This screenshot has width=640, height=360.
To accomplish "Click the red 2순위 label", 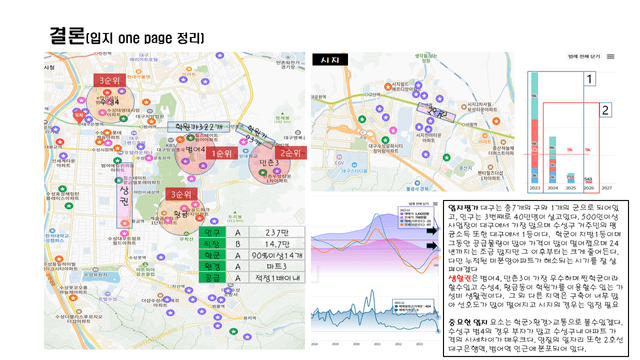I will [x=291, y=153].
